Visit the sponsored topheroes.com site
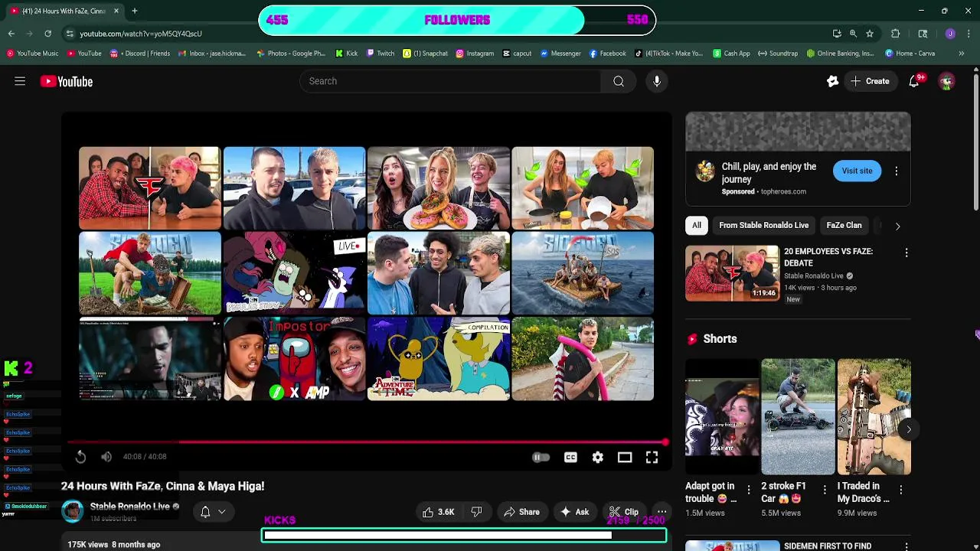Viewport: 980px width, 551px height. coord(857,171)
